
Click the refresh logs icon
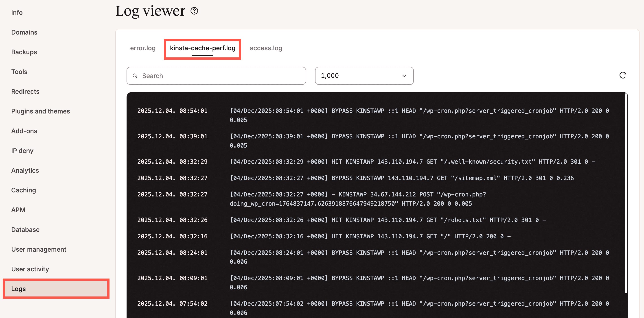tap(623, 75)
